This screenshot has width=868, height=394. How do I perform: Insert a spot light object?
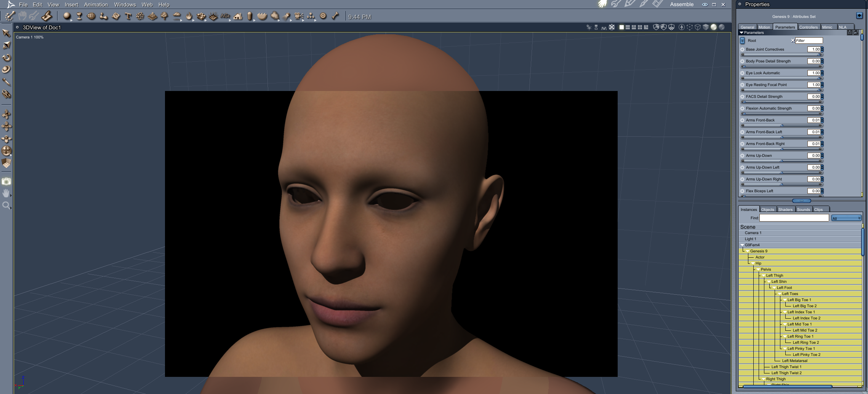(287, 16)
